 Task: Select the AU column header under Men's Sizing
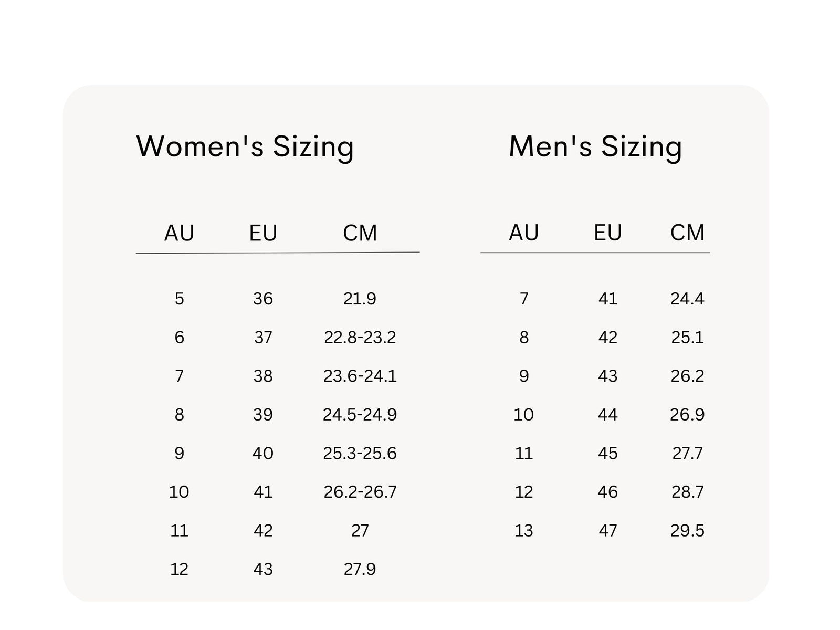pyautogui.click(x=524, y=233)
